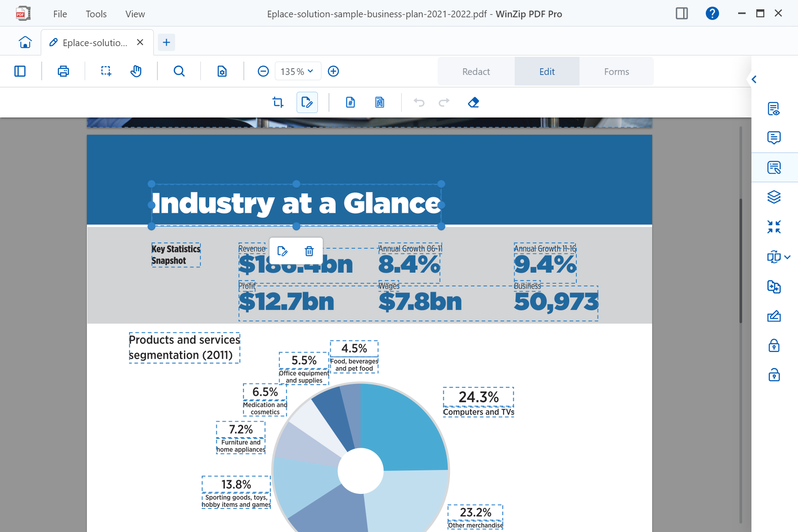Toggle the edit content tool
This screenshot has height=532, width=798.
307,102
